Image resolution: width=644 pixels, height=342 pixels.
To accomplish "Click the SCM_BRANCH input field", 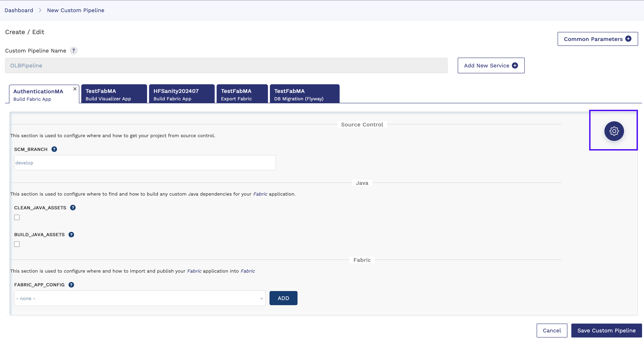I will (x=145, y=163).
